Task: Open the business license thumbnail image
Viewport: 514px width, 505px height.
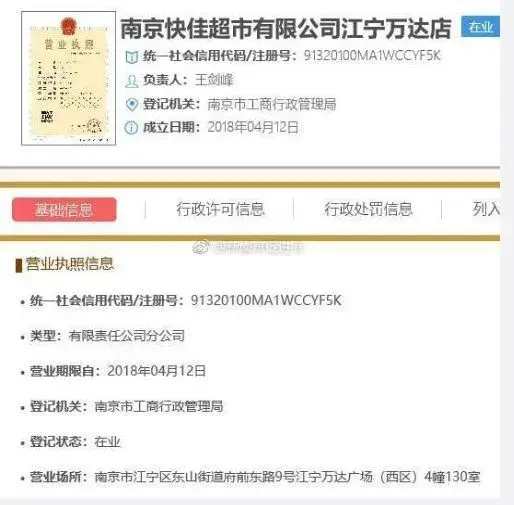Action: (68, 78)
